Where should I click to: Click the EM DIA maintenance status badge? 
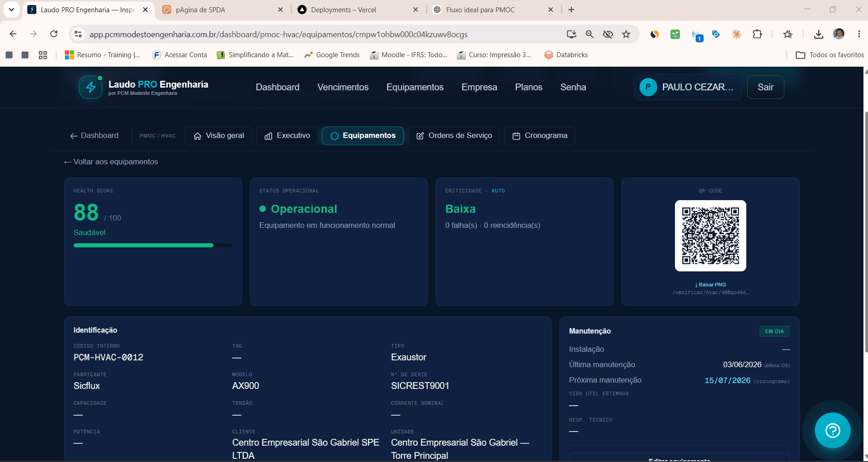[x=774, y=331]
